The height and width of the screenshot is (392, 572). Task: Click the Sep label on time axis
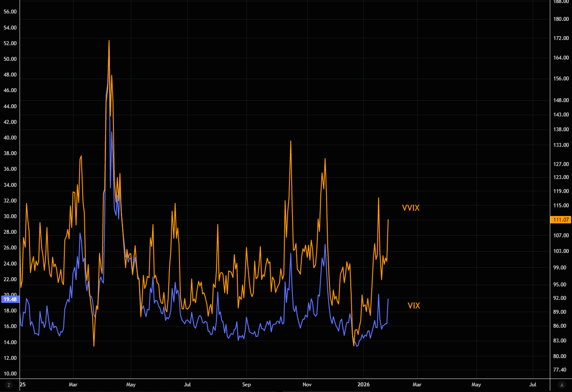click(x=246, y=385)
